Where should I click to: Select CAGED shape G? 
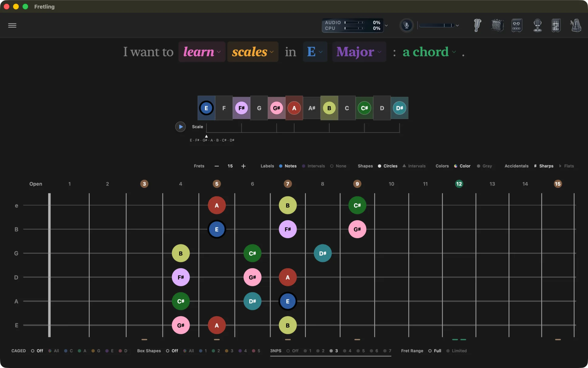(96, 351)
